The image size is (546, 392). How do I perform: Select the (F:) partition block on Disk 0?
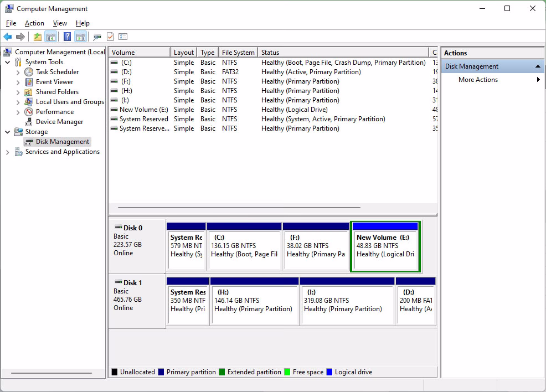[x=316, y=246]
